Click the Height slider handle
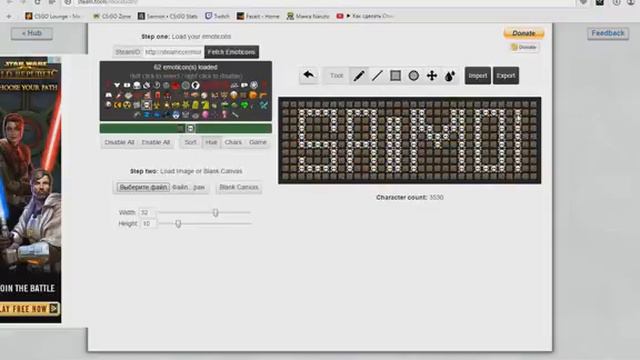640x360 pixels. click(x=178, y=224)
